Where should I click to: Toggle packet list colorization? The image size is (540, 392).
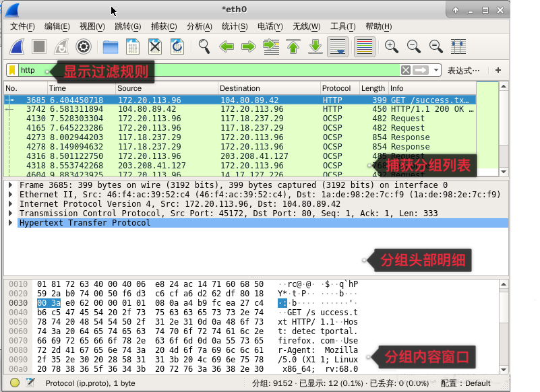click(364, 46)
